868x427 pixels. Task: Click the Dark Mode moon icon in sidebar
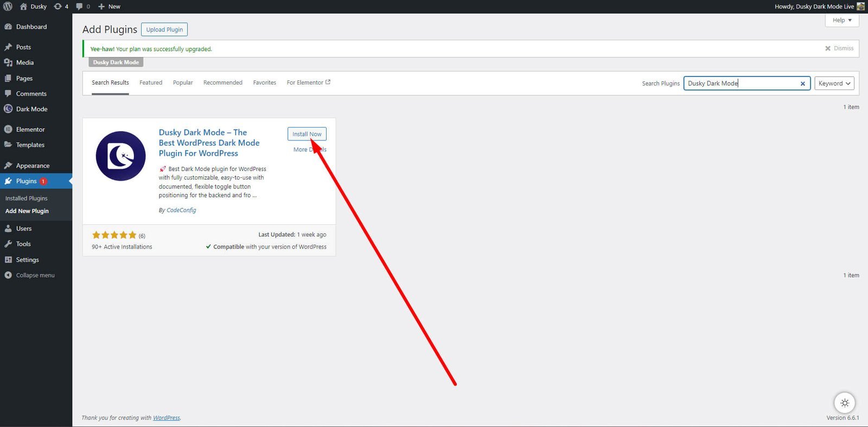pos(8,109)
